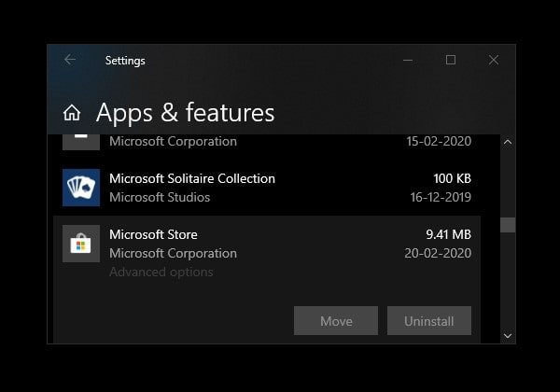
Task: Click the scrollbar up arrow
Action: 508,142
